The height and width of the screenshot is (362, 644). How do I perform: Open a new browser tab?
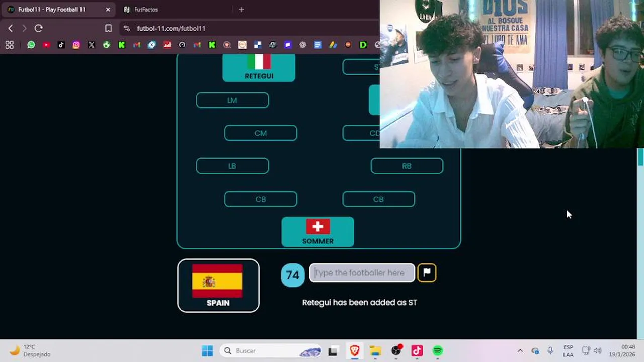[x=242, y=9]
